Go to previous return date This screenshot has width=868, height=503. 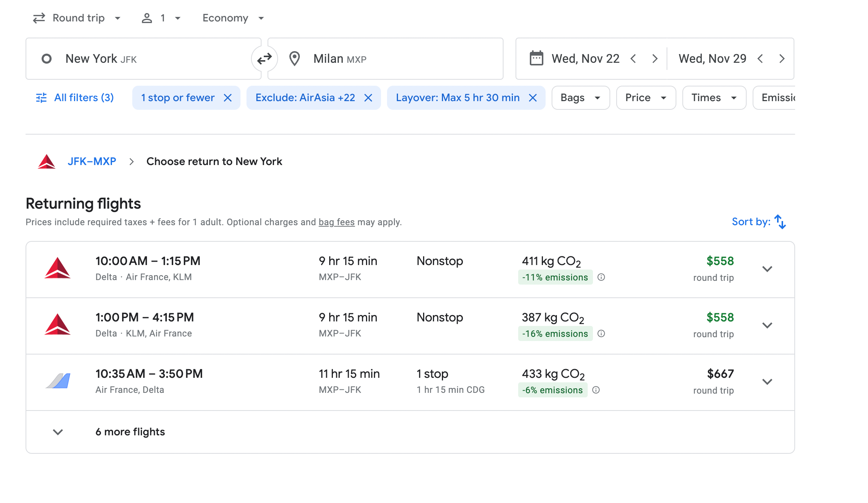click(x=761, y=59)
